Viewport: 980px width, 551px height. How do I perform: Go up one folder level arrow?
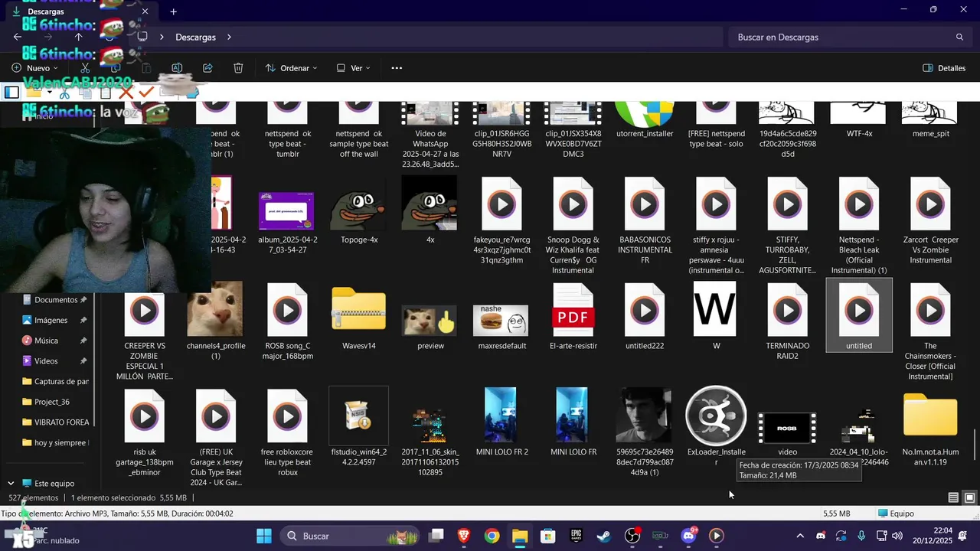[x=78, y=37]
